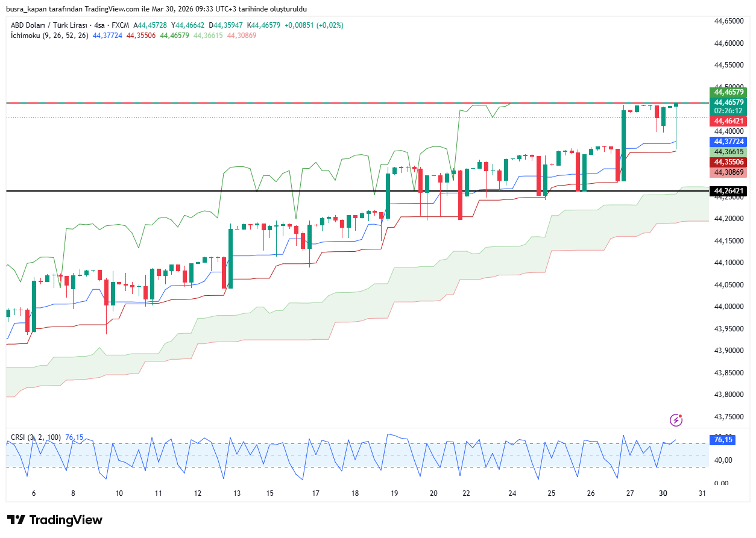Click the red 44,46421 price axis label
This screenshot has width=756, height=538.
point(729,121)
